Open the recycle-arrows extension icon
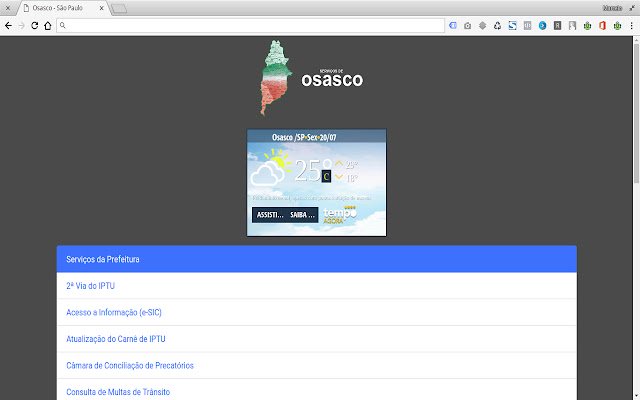Viewport: 640px width, 400px height. [497, 26]
